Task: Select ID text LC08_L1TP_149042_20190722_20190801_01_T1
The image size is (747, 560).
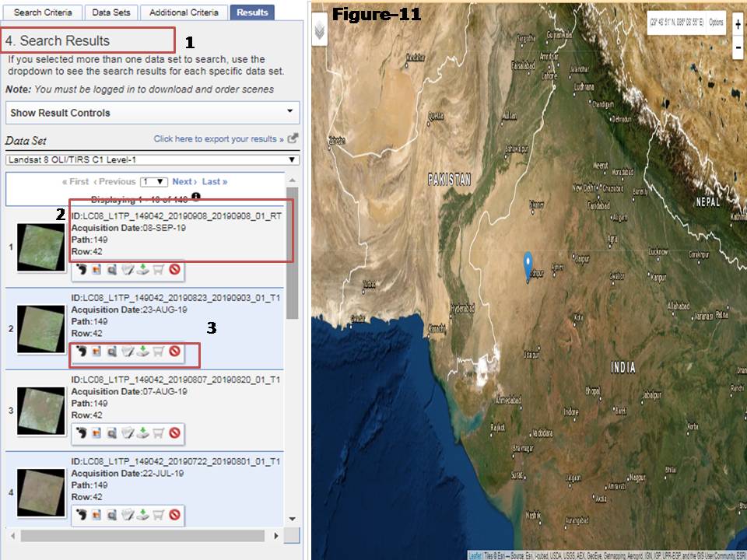Action: click(x=181, y=462)
